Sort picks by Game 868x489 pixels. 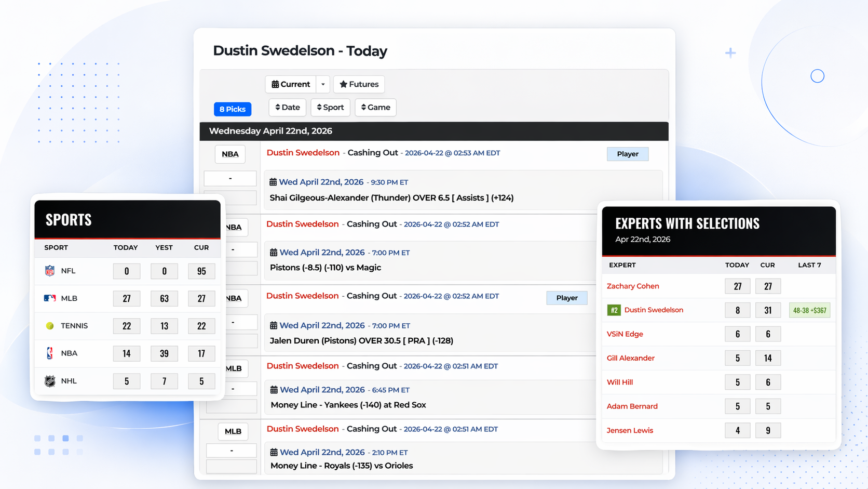[375, 108]
